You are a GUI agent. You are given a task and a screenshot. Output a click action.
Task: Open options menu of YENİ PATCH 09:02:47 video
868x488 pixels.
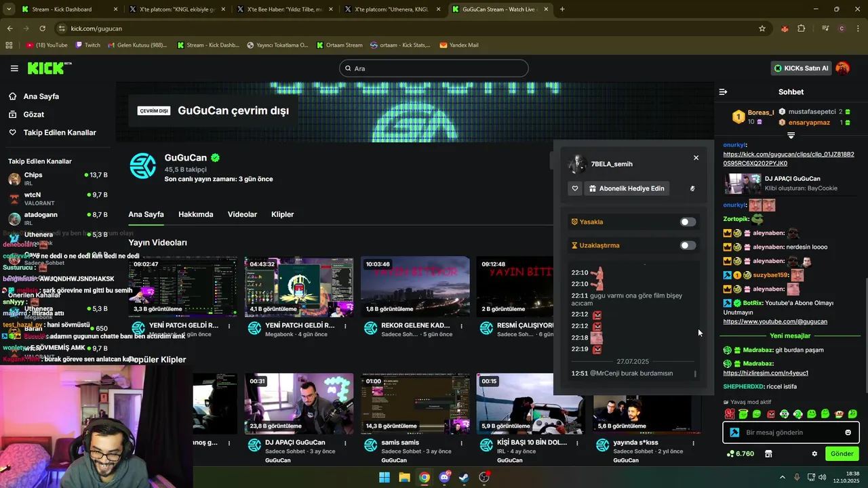(229, 326)
